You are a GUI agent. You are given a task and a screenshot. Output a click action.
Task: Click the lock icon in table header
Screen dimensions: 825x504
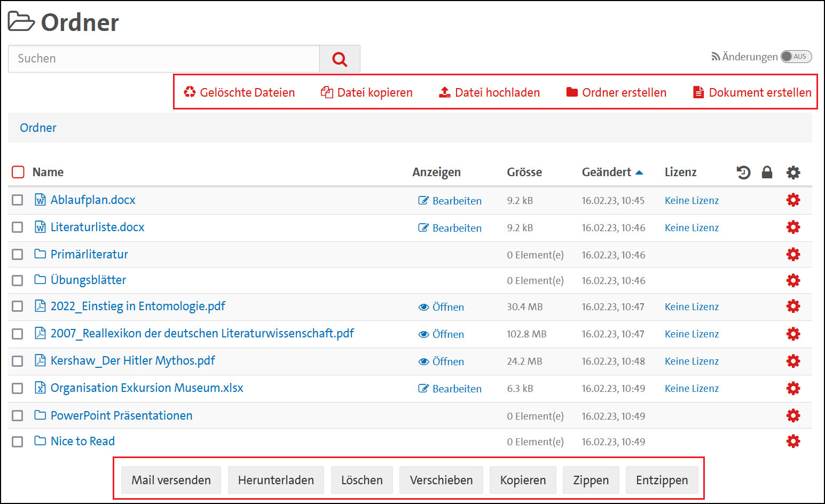pyautogui.click(x=767, y=172)
